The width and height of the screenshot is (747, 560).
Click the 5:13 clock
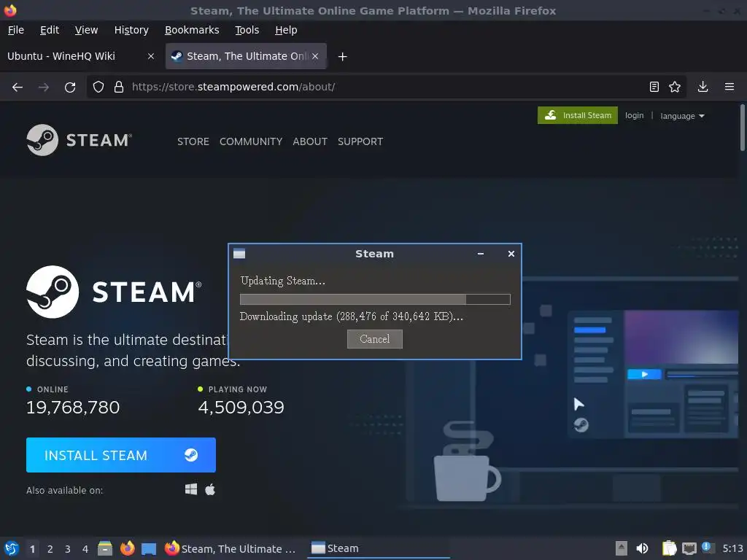732,548
